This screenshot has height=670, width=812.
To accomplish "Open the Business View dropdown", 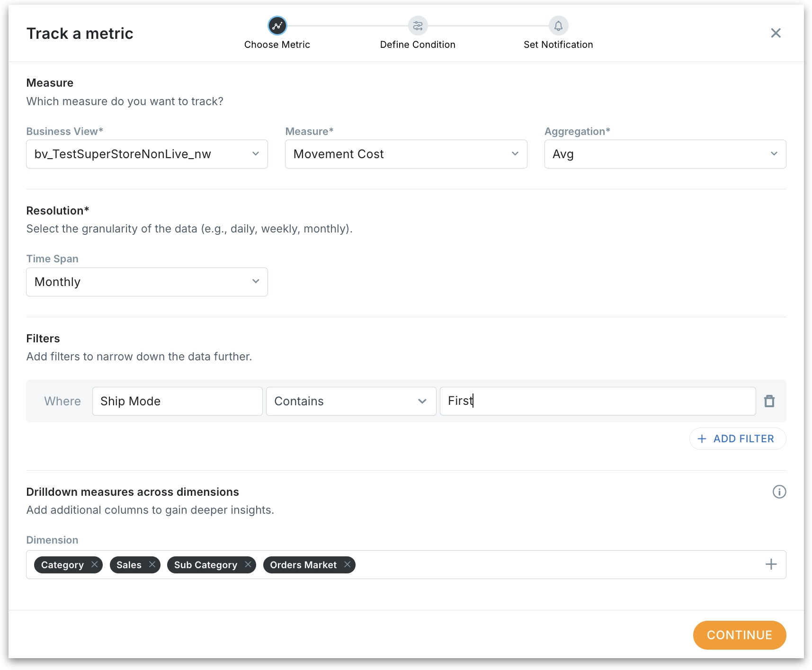I will point(147,154).
